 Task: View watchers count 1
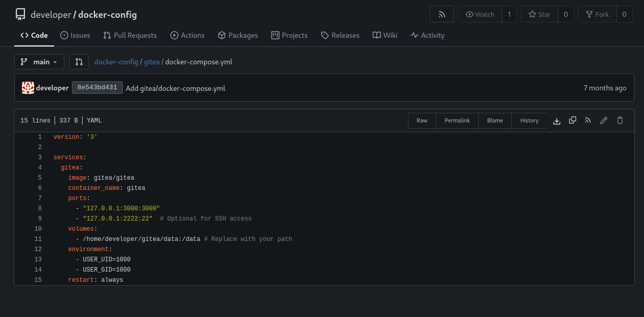pos(509,14)
